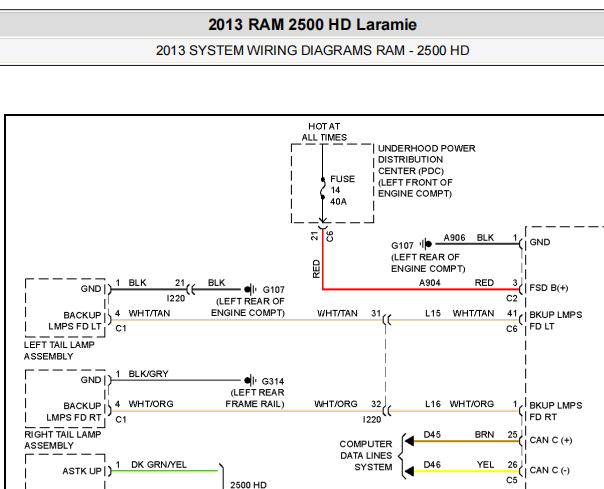Click the 'D45' circuit label

[432, 435]
